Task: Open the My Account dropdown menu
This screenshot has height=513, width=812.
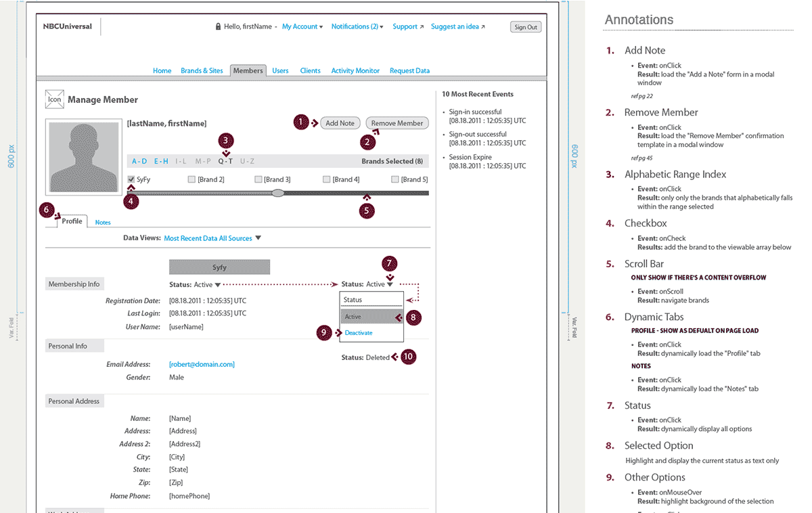Action: (302, 27)
